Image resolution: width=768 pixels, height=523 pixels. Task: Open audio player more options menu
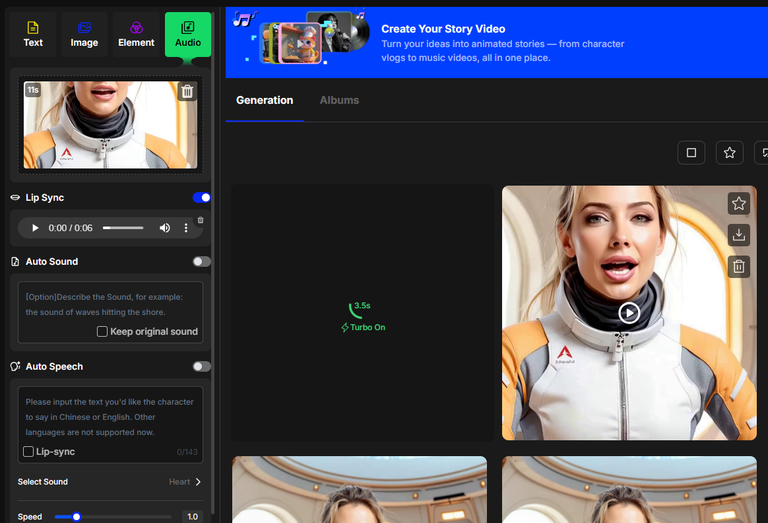186,228
